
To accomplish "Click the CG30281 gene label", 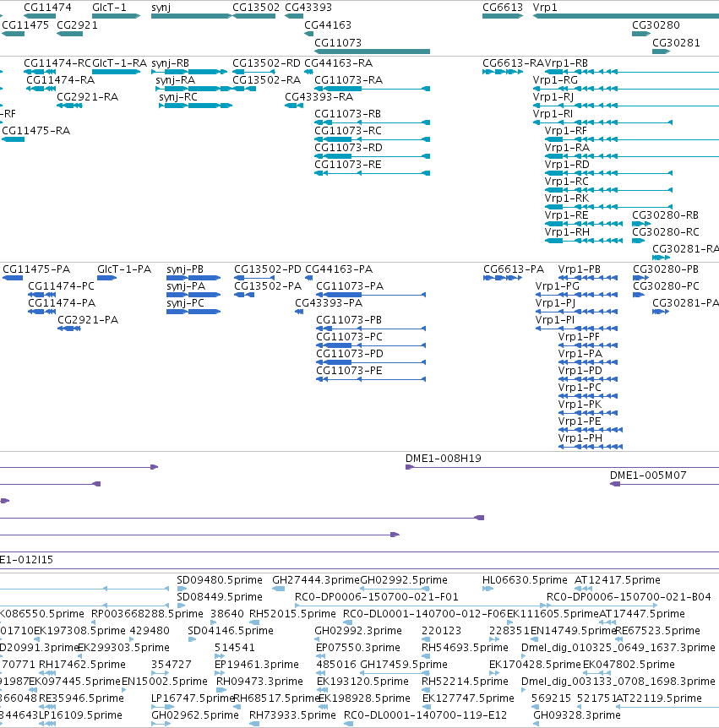I will pos(676,43).
